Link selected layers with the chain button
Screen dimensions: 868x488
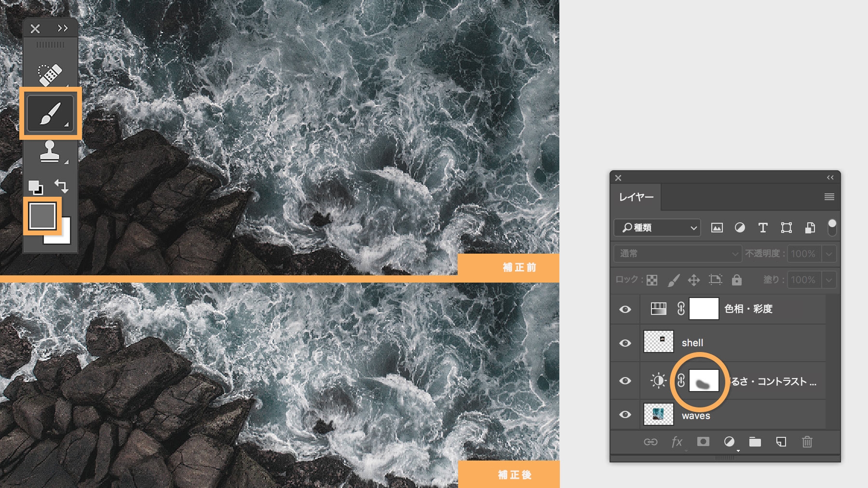(652, 442)
